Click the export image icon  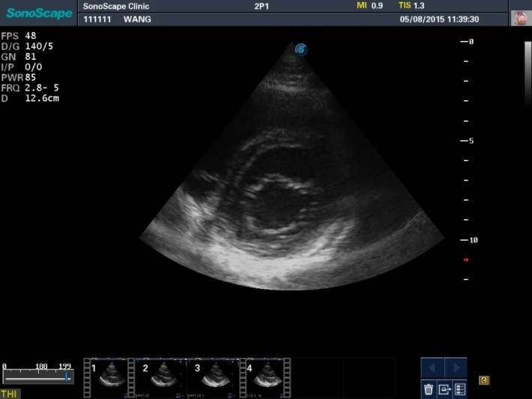coord(444,389)
